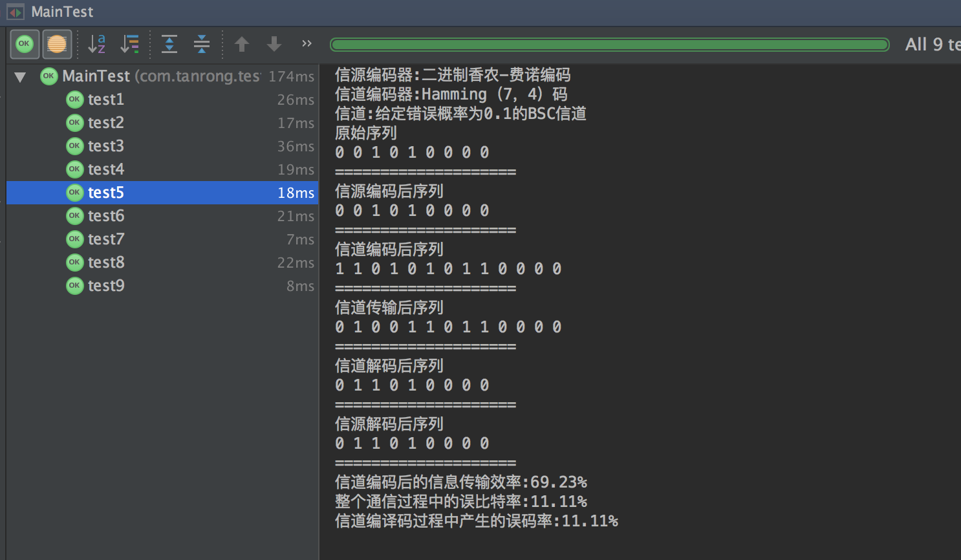Click the 174ms total duration
The image size is (961, 560).
coord(292,76)
